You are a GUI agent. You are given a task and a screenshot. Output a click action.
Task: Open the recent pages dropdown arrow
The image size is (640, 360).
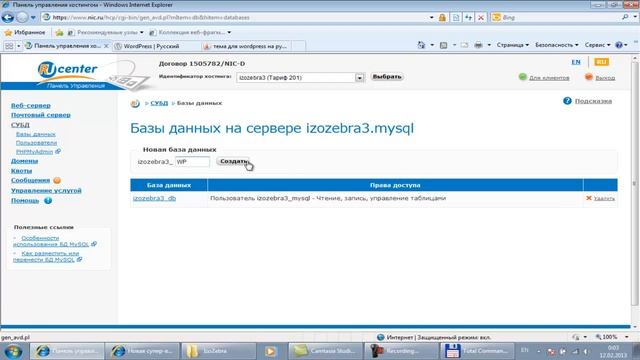(33, 18)
